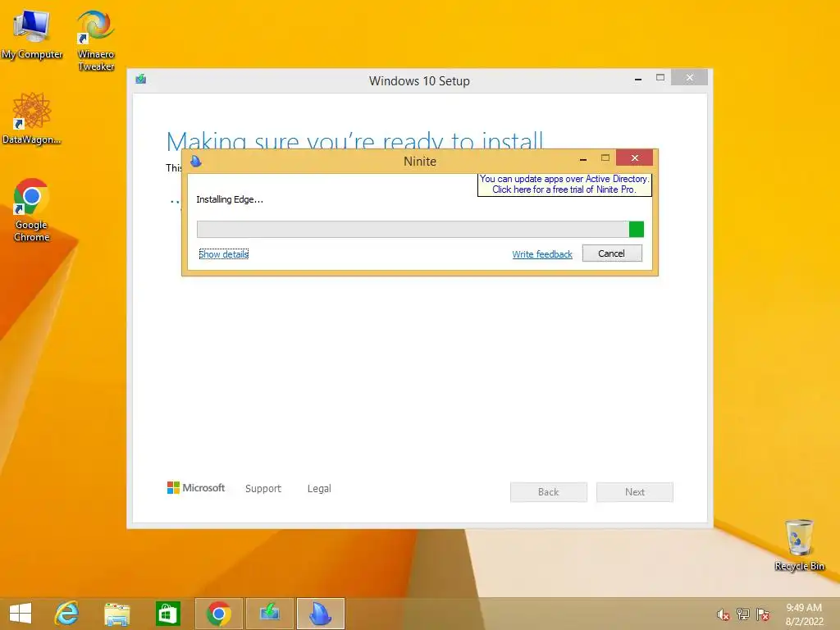
Task: Open DataWagon desktop shortcut
Action: coord(32,119)
